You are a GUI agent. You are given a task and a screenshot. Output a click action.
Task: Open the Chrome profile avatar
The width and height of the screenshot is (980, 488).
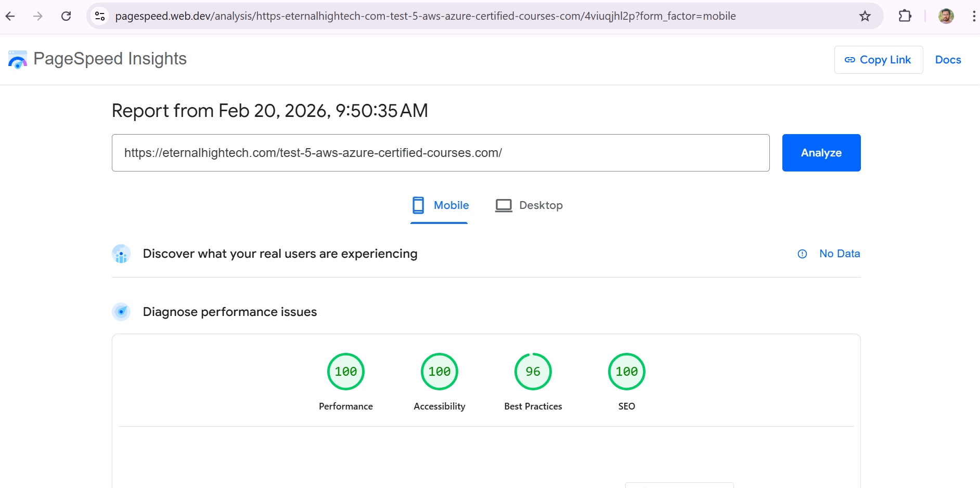(946, 16)
